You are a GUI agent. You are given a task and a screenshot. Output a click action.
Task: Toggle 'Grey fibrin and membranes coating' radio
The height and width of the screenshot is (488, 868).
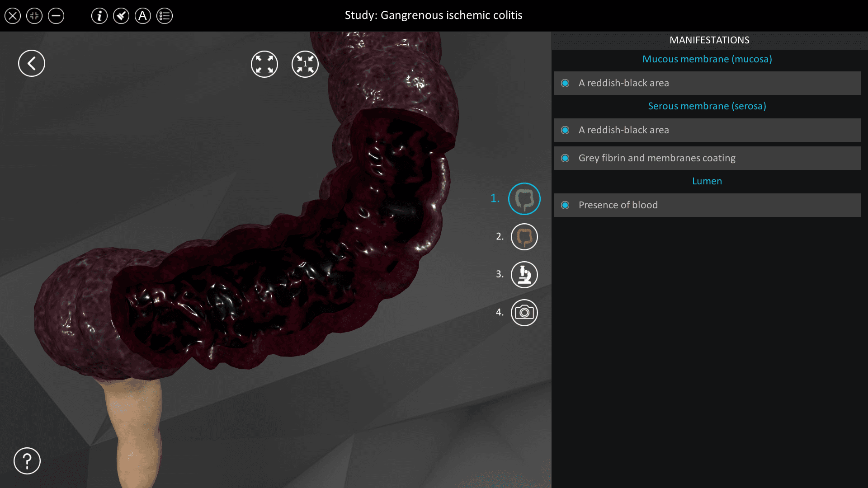(565, 158)
